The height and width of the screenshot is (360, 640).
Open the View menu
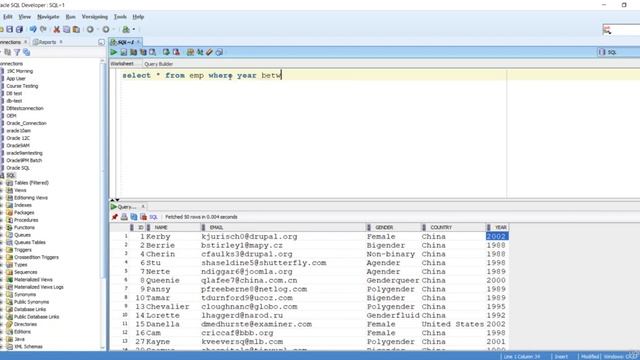24,17
